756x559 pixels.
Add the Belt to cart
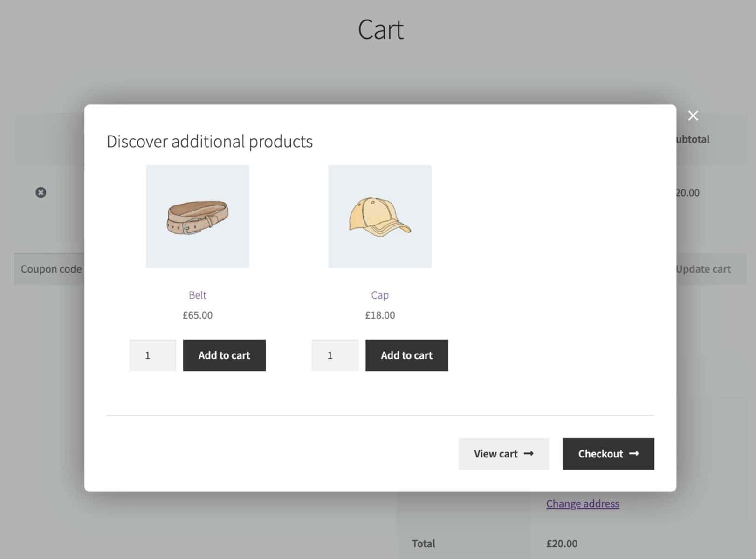(x=224, y=355)
